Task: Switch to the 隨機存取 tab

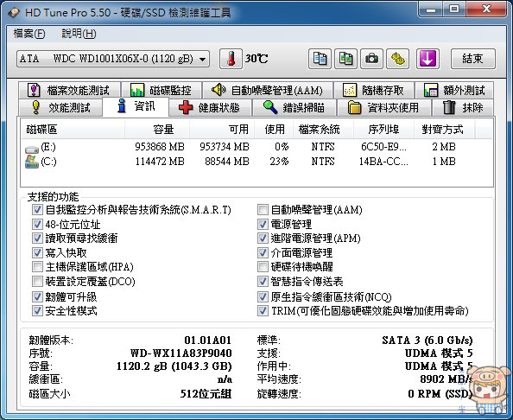Action: [374, 91]
